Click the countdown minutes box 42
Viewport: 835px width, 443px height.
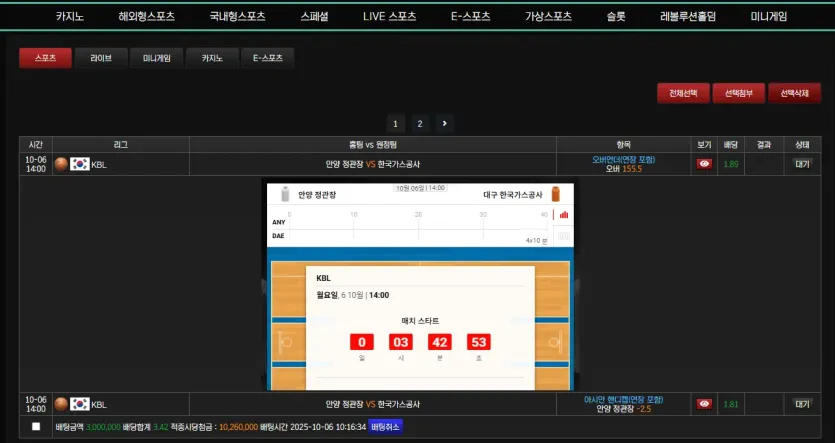pos(440,342)
